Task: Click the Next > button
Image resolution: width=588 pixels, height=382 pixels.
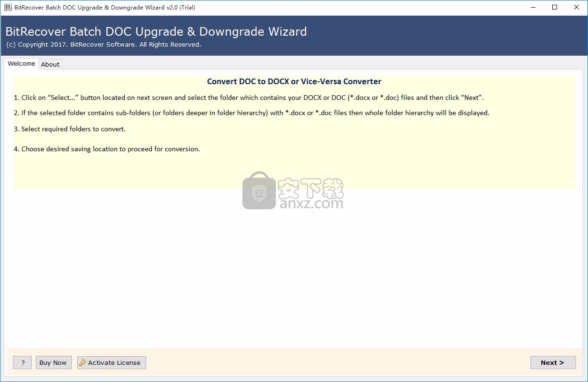Action: point(553,362)
